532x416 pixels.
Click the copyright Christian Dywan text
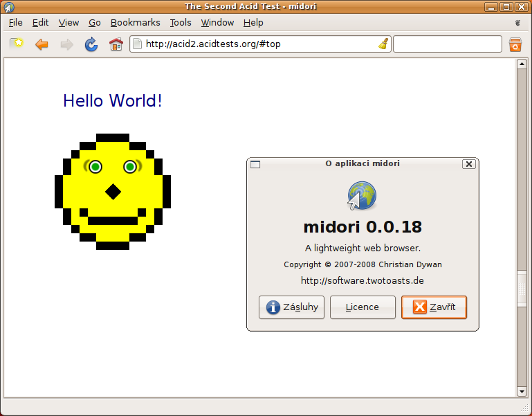click(x=363, y=264)
